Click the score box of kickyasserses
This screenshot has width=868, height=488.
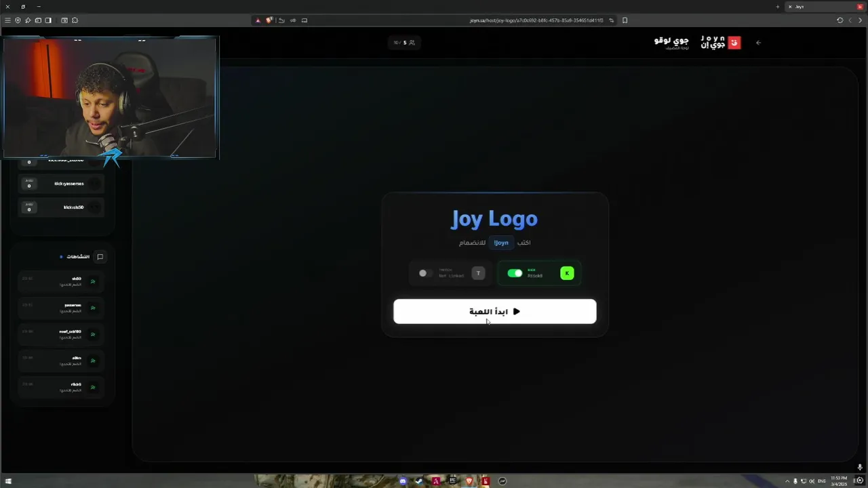[28, 184]
